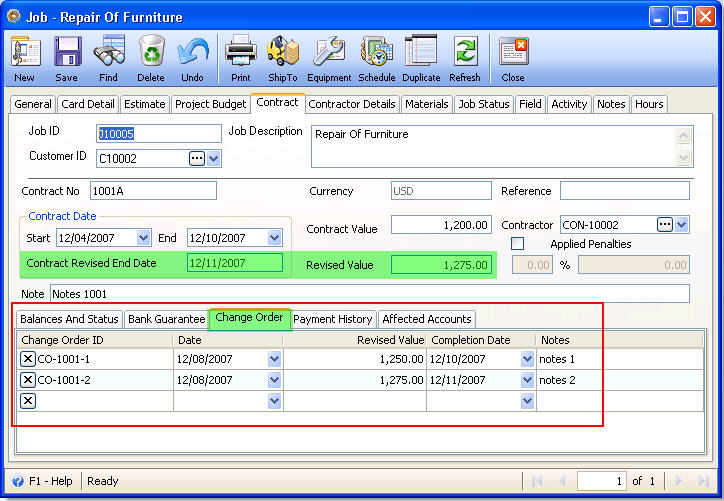Open the Affected Accounts sub-tab
Screen dimensions: 724x501
click(427, 319)
